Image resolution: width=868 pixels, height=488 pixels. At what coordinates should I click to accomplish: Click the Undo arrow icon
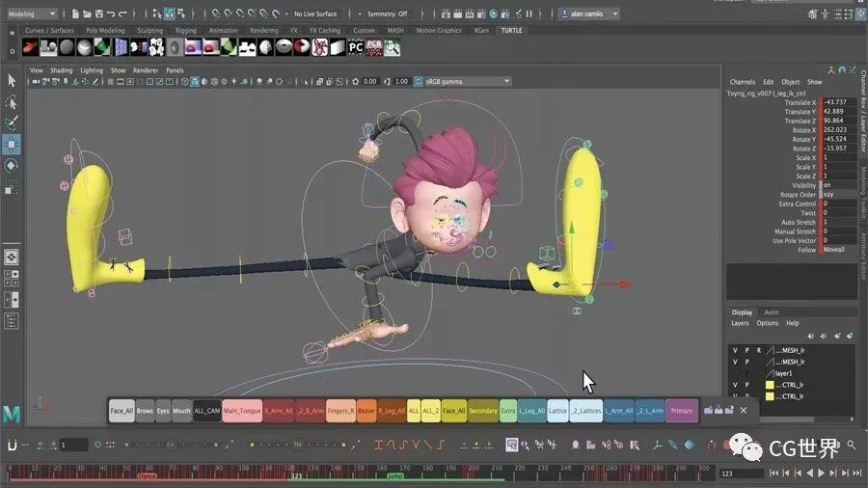111,14
